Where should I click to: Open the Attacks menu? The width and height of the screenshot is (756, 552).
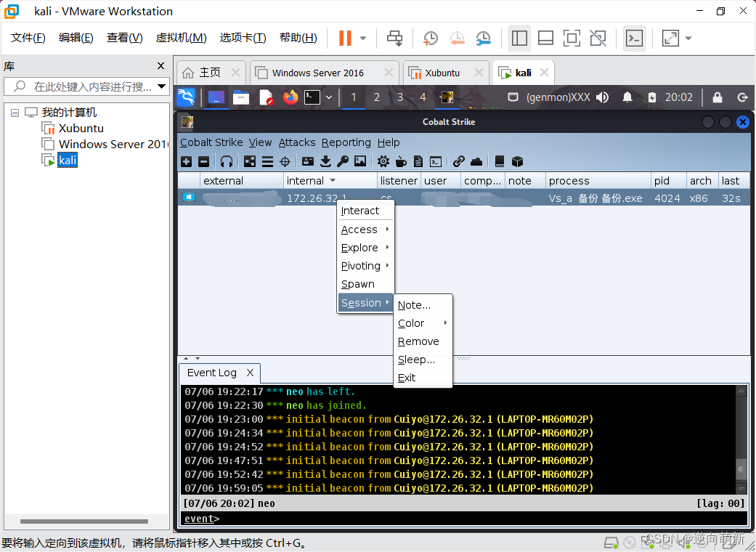point(297,142)
